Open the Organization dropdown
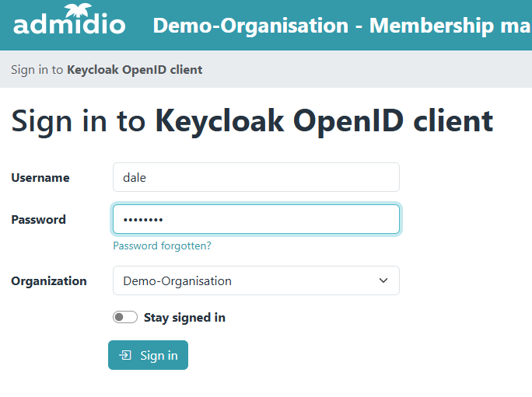This screenshot has width=532, height=397. 256,281
